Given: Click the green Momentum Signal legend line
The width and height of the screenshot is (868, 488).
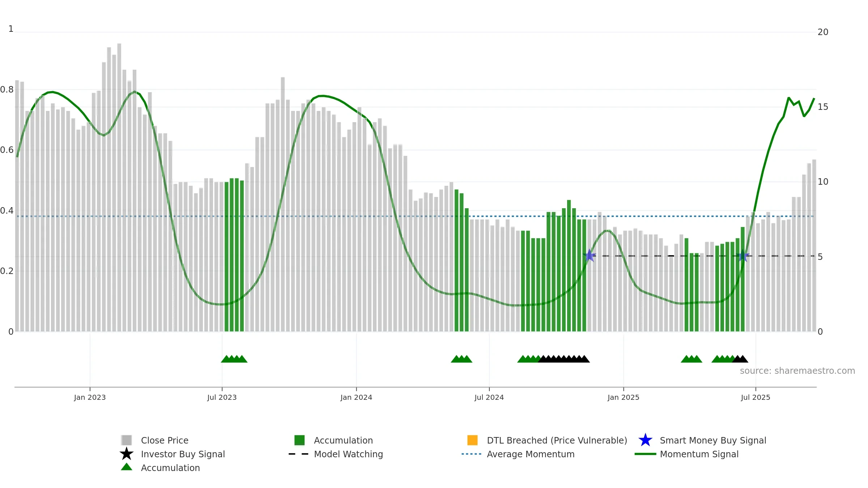Looking at the screenshot, I should [645, 454].
